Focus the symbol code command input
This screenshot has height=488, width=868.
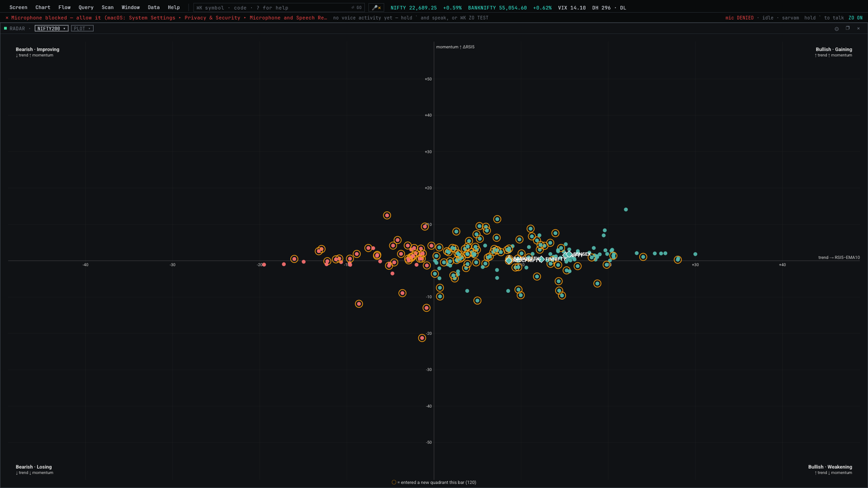click(x=279, y=8)
